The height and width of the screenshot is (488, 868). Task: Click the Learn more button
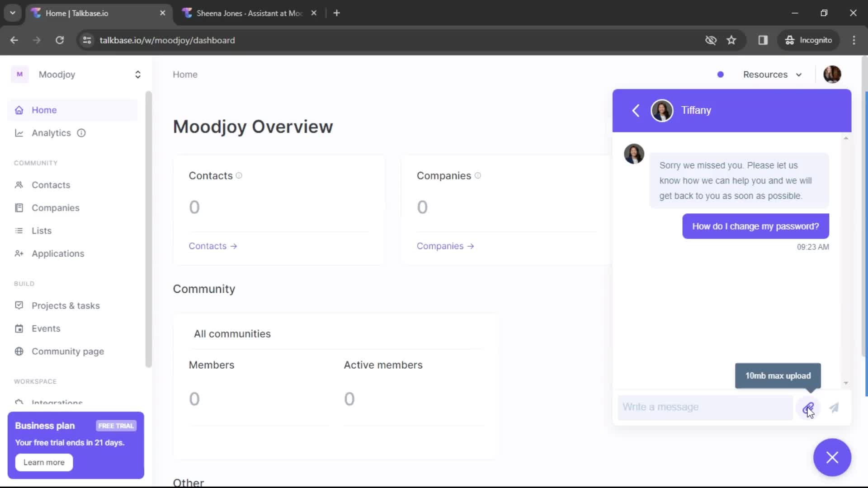44,462
